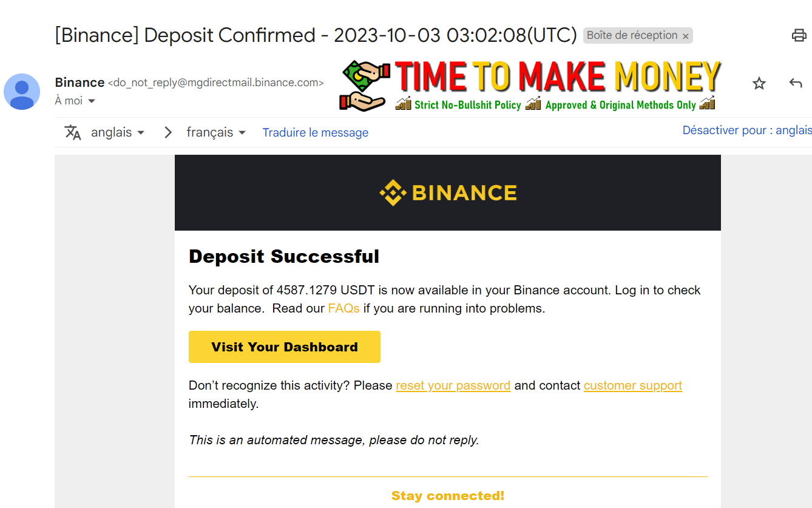Open the FAQs link

(x=344, y=308)
